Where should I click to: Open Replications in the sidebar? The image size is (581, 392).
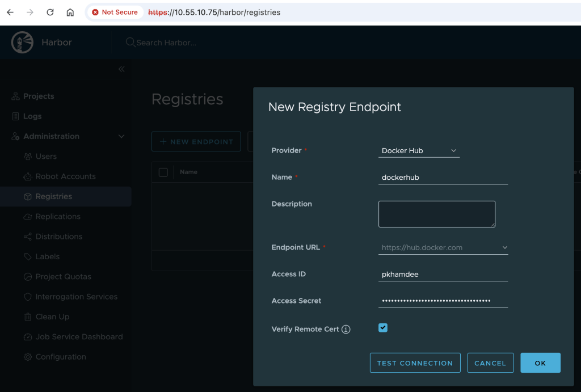pyautogui.click(x=58, y=217)
